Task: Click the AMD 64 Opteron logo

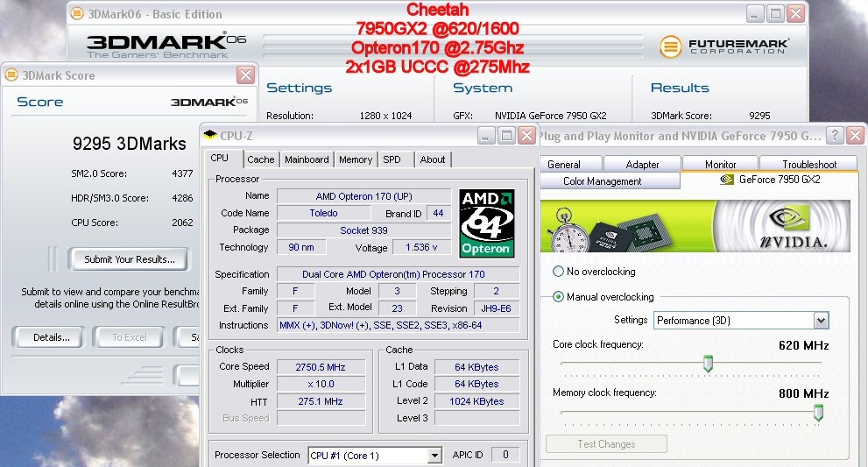Action: tap(487, 223)
